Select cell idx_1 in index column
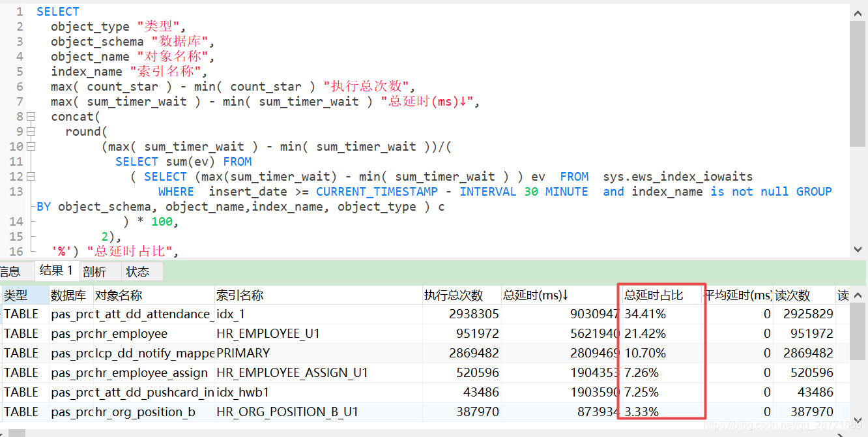 coord(319,314)
